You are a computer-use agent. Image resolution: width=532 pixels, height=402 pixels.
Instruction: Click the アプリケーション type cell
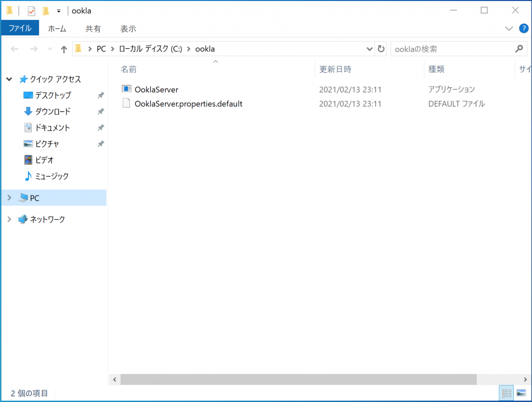451,89
